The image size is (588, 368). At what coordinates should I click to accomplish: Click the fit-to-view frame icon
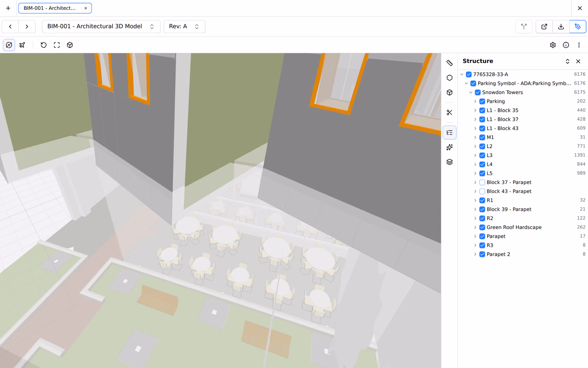[x=57, y=45]
